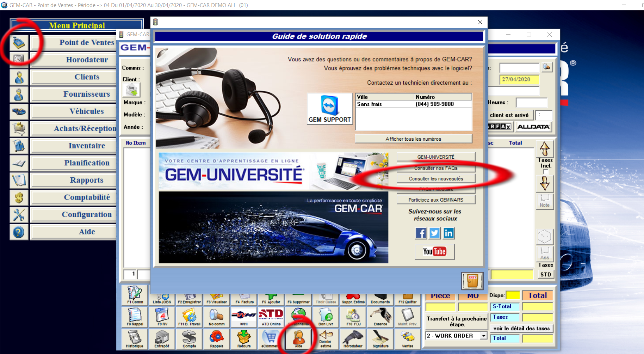The height and width of the screenshot is (354, 644).
Task: Click the move-down arrow in POS window
Action: click(x=545, y=183)
